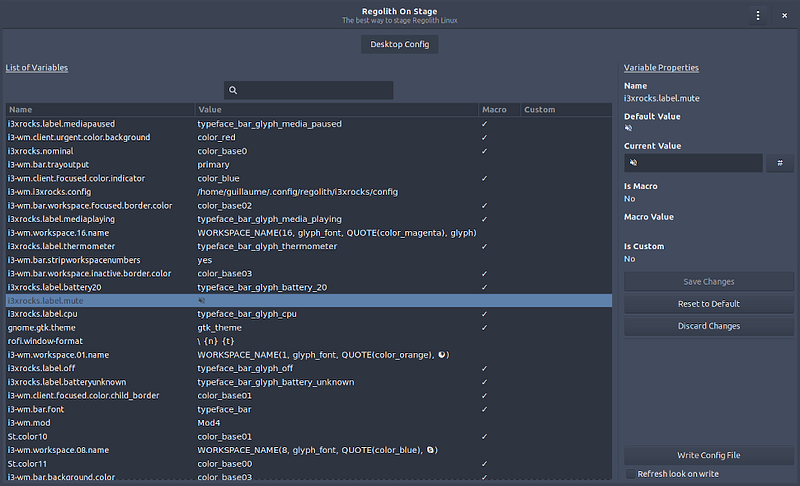Switch to the Desktop Config tab
Image resolution: width=800 pixels, height=486 pixels.
(399, 45)
